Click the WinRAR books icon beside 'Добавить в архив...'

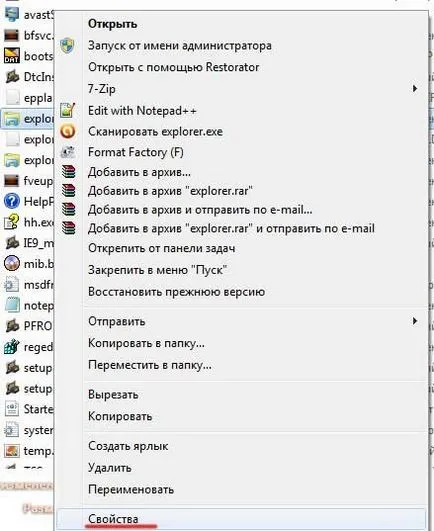(x=69, y=172)
